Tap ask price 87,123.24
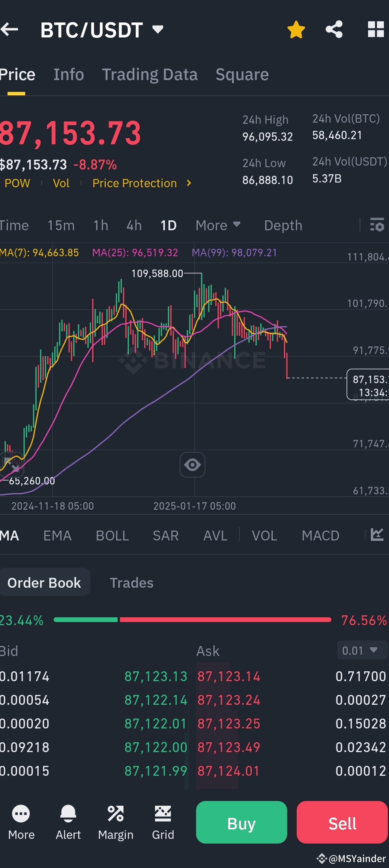Viewport: 389px width, 868px height. point(229,700)
